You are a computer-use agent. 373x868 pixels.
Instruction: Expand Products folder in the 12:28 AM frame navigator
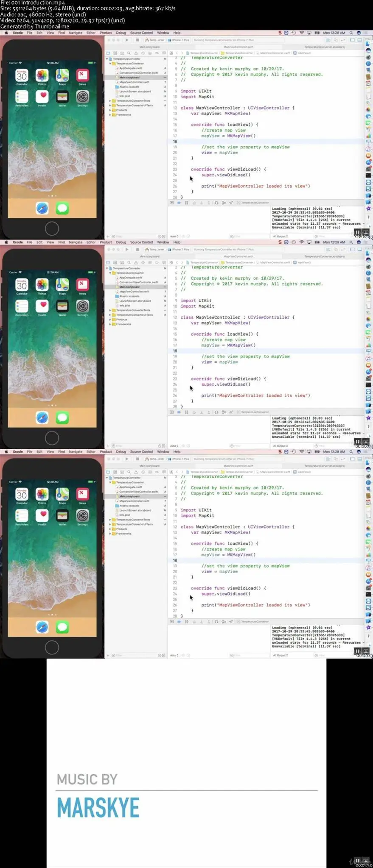tap(110, 110)
